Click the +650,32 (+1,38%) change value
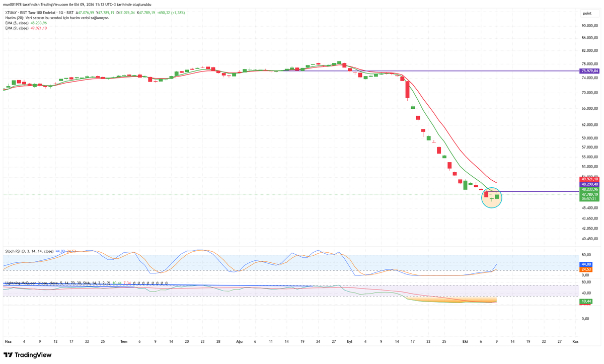The height and width of the screenshot is (364, 604). coord(172,13)
